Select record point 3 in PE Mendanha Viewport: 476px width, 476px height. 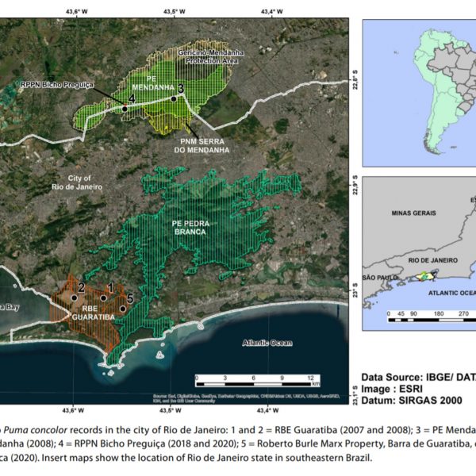click(x=173, y=99)
